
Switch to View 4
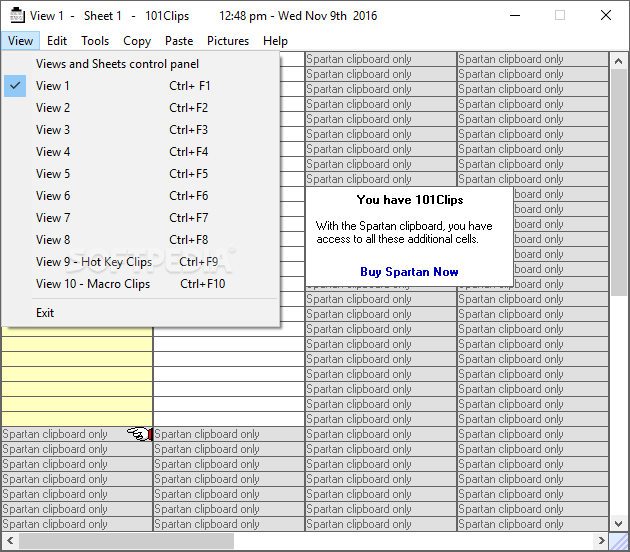[141, 152]
